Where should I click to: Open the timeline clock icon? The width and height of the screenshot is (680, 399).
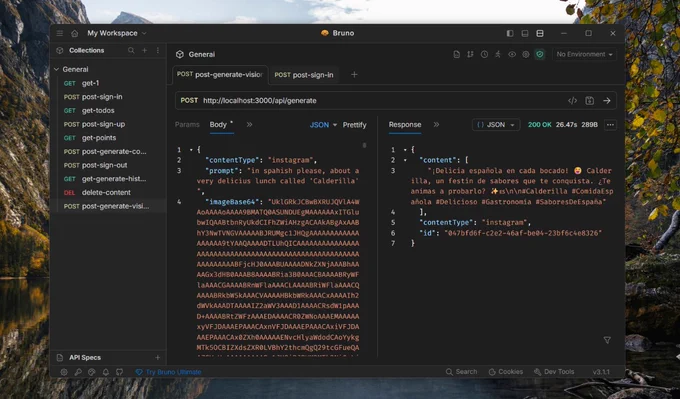point(484,54)
